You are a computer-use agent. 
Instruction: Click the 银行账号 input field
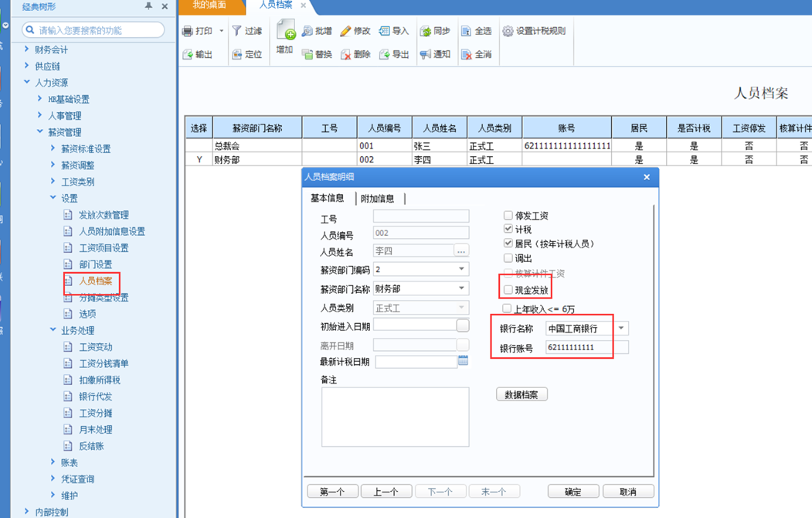pyautogui.click(x=586, y=348)
